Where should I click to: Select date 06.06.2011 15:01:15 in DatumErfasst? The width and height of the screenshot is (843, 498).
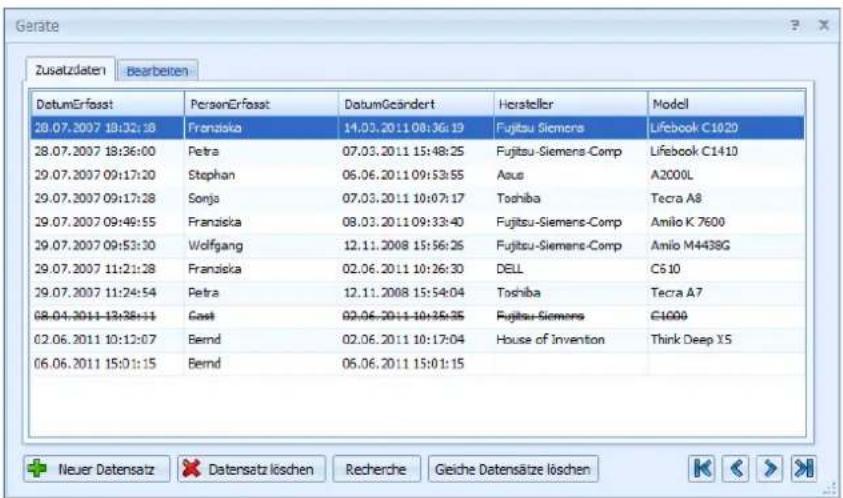click(107, 364)
